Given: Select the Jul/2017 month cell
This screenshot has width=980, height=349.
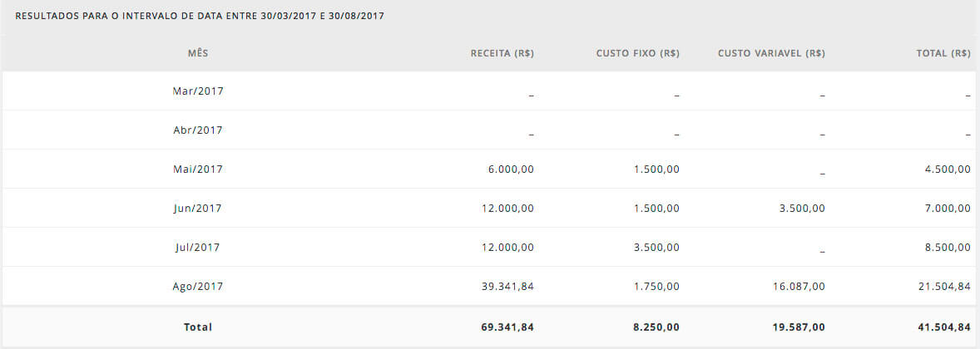Looking at the screenshot, I should coord(198,248).
